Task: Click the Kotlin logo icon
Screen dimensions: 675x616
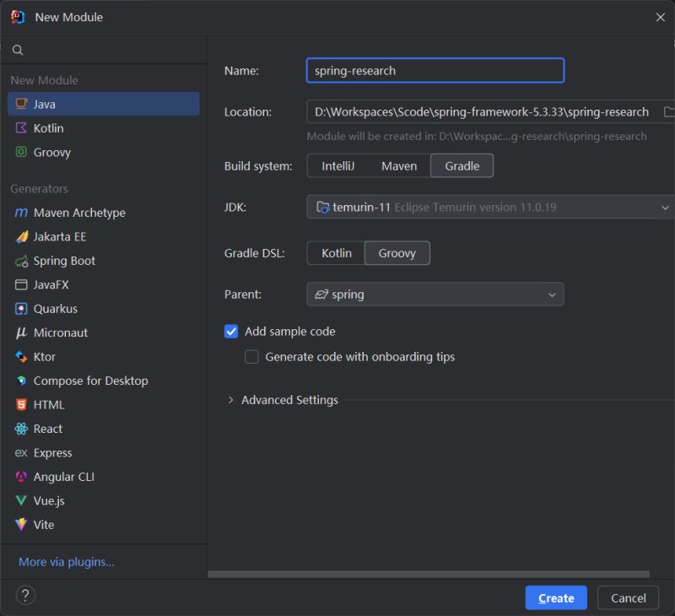Action: pos(21,128)
